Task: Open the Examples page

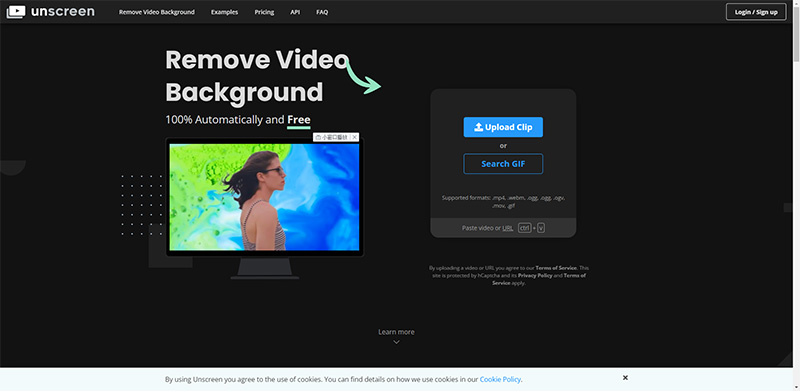Action: 224,12
